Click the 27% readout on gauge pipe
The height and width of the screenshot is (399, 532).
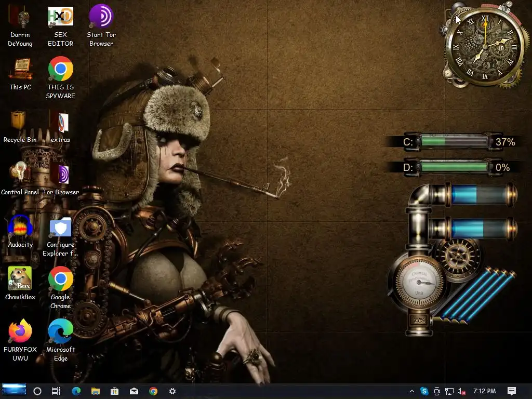tap(419, 320)
